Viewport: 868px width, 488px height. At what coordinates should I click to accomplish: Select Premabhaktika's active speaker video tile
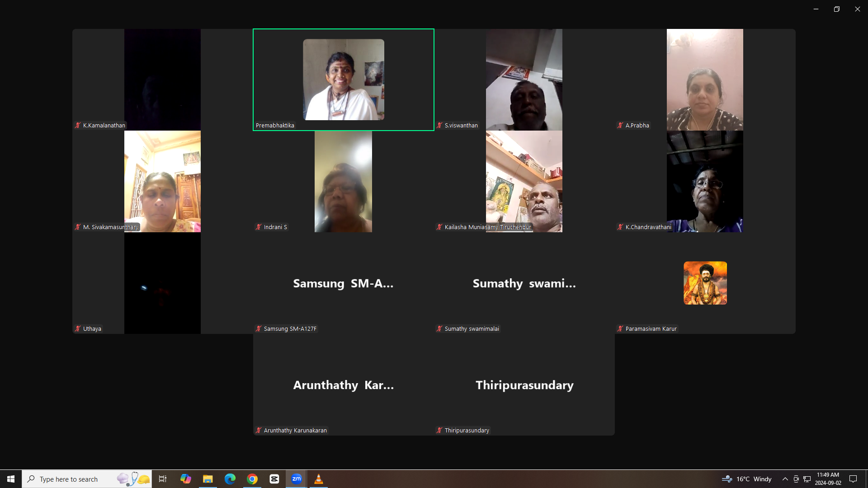click(x=344, y=80)
